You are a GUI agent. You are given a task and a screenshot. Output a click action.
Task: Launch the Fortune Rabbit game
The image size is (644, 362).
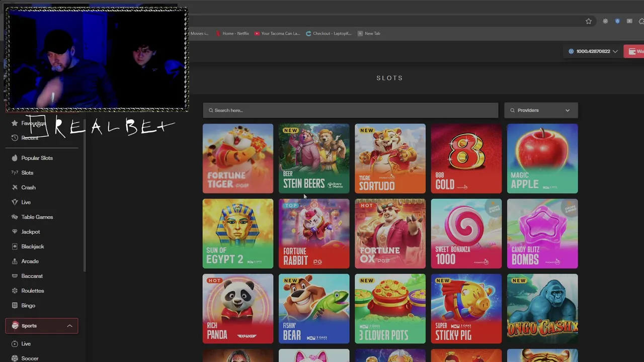314,233
